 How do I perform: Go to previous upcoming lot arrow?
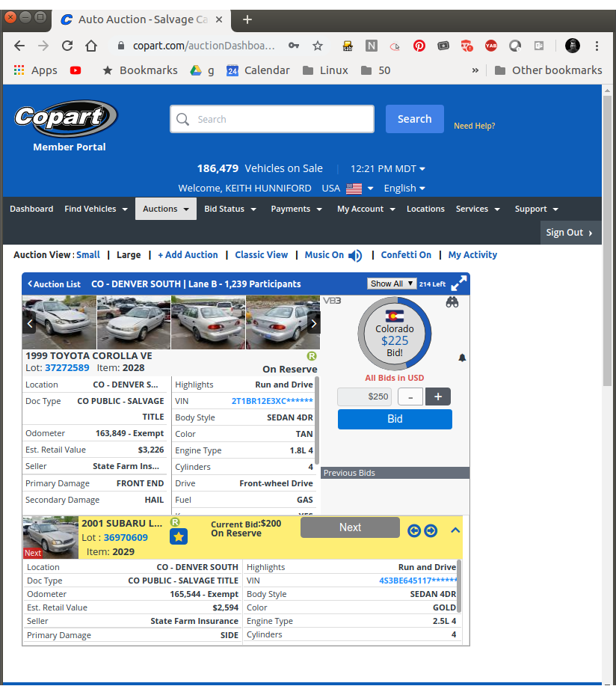coord(414,530)
